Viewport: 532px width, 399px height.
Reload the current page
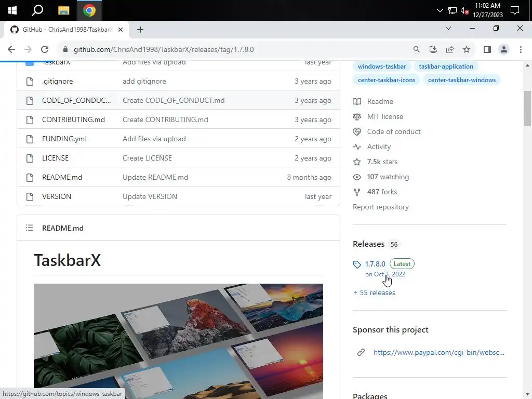point(45,49)
